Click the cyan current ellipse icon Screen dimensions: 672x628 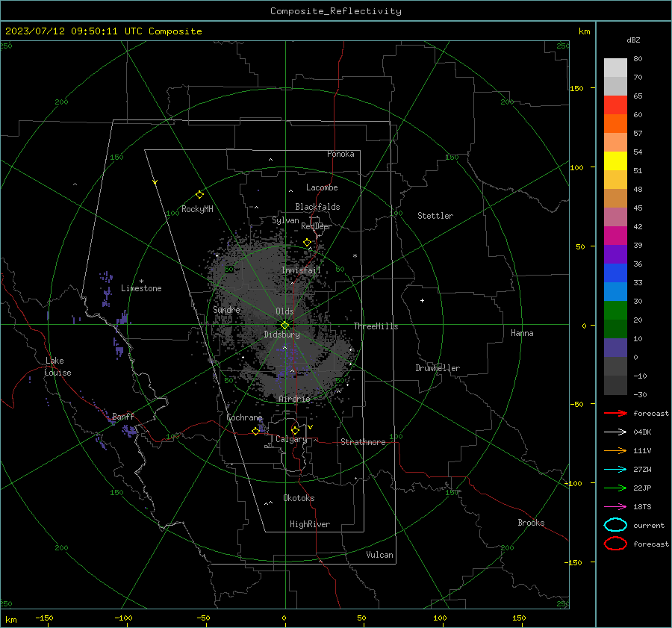click(x=615, y=525)
